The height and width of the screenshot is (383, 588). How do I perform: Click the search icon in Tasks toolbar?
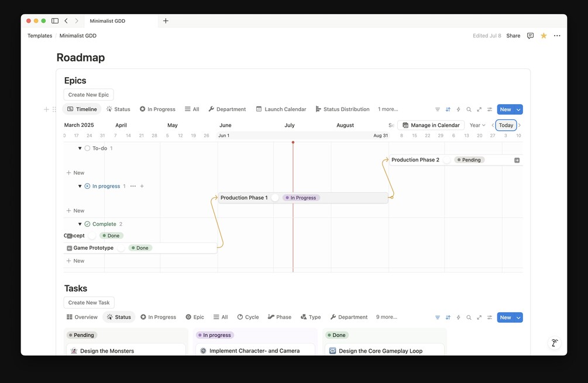pos(469,318)
